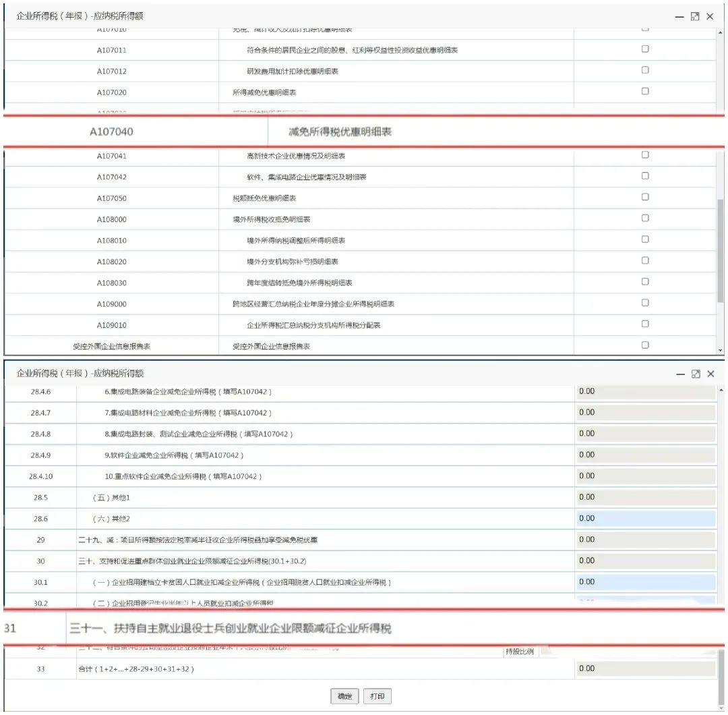The height and width of the screenshot is (715, 728).
Task: Click the 打印 button
Action: point(377,696)
